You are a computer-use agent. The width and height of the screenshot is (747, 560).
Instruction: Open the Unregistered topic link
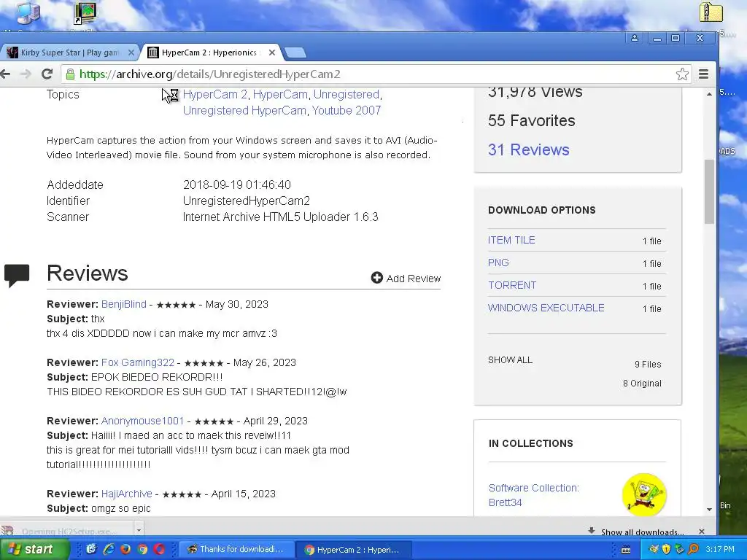point(347,94)
